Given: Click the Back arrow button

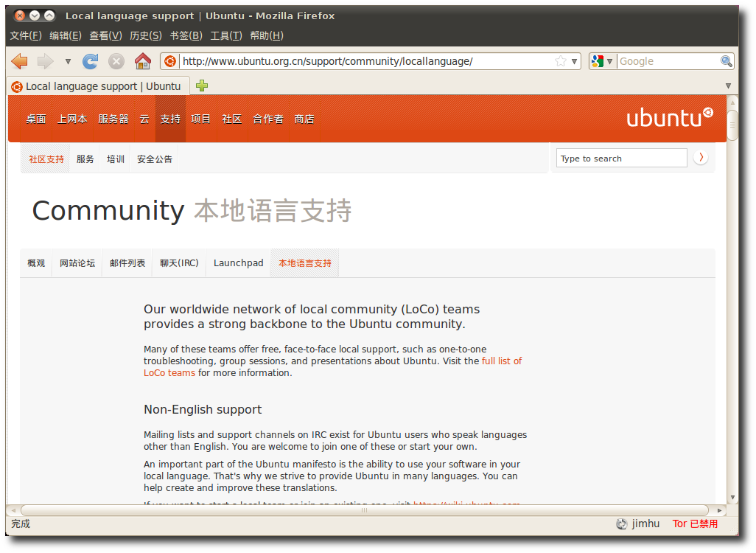Looking at the screenshot, I should click(19, 61).
